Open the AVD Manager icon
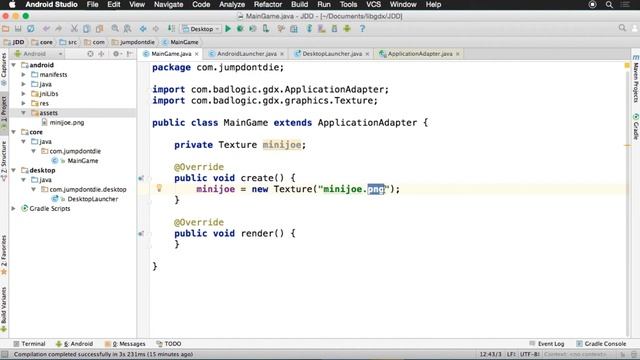 (x=322, y=29)
